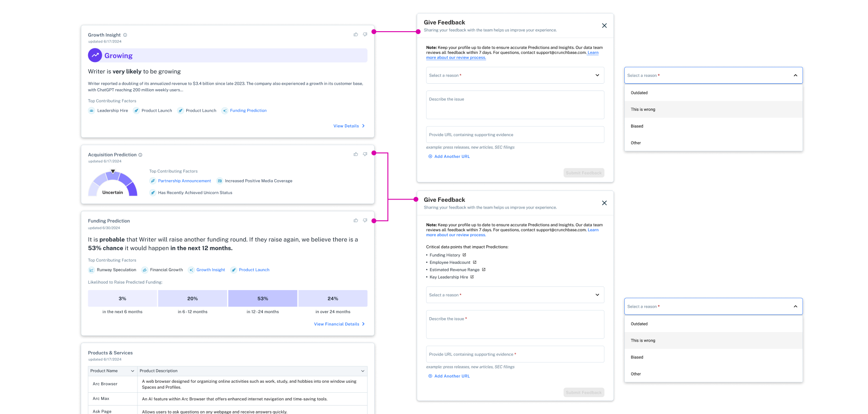This screenshot has height=414, width=868.
Task: Choose This is wrong in lower list
Action: tap(713, 341)
